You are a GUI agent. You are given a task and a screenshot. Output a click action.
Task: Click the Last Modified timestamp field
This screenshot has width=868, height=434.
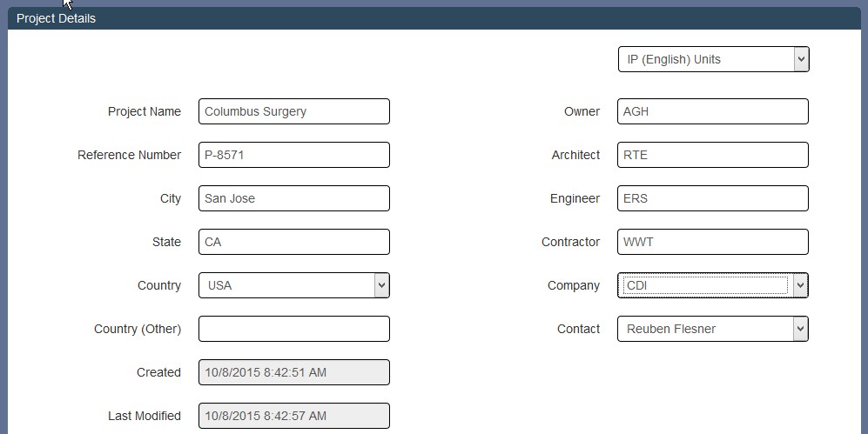pos(294,416)
